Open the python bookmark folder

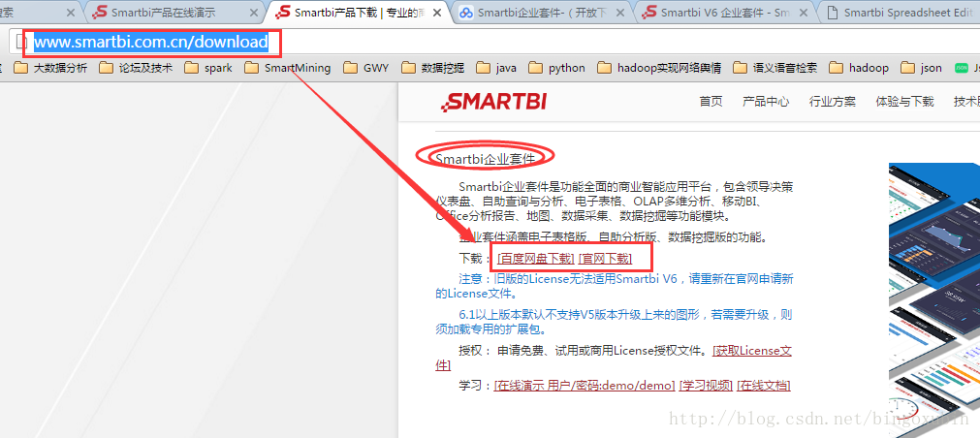(x=556, y=68)
